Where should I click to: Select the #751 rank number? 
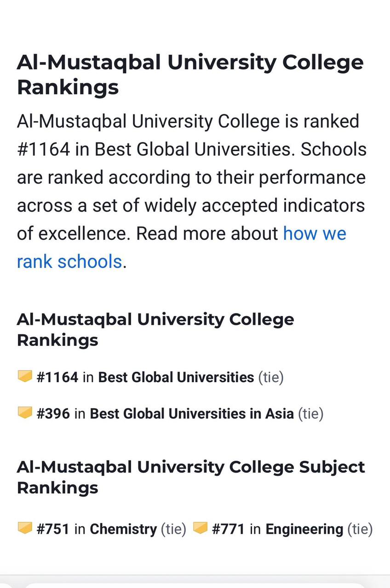(x=53, y=529)
